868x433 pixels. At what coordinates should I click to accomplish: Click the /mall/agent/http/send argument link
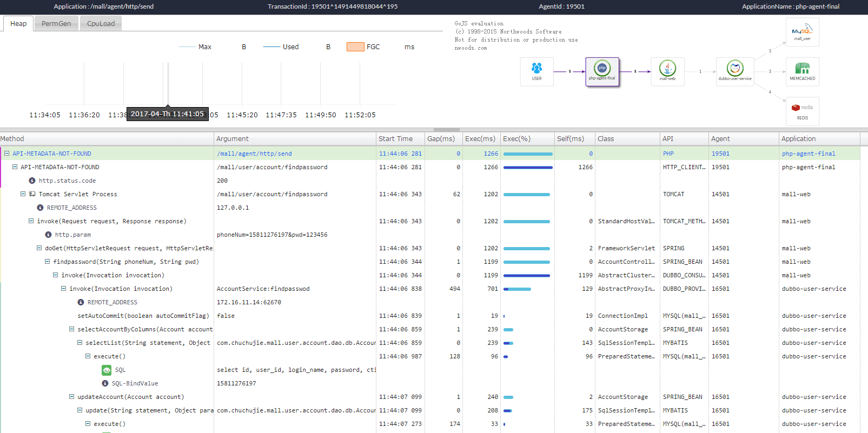tap(254, 154)
